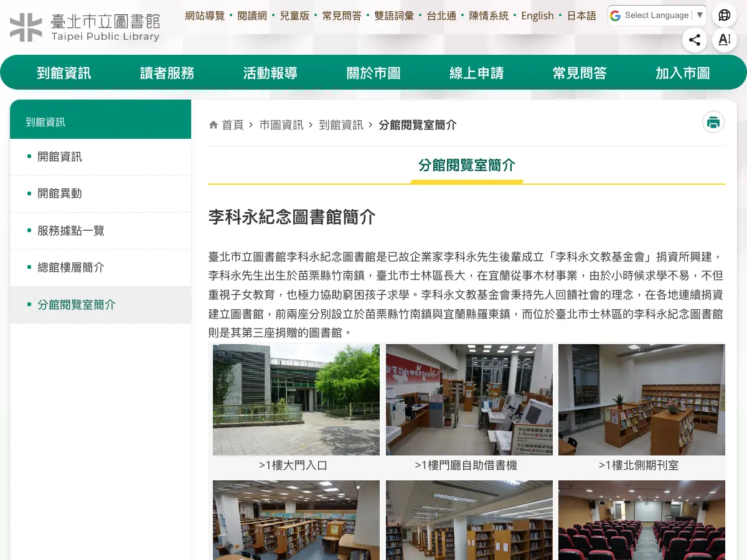Open 活動報導 main menu
The width and height of the screenshot is (747, 560).
coord(270,73)
